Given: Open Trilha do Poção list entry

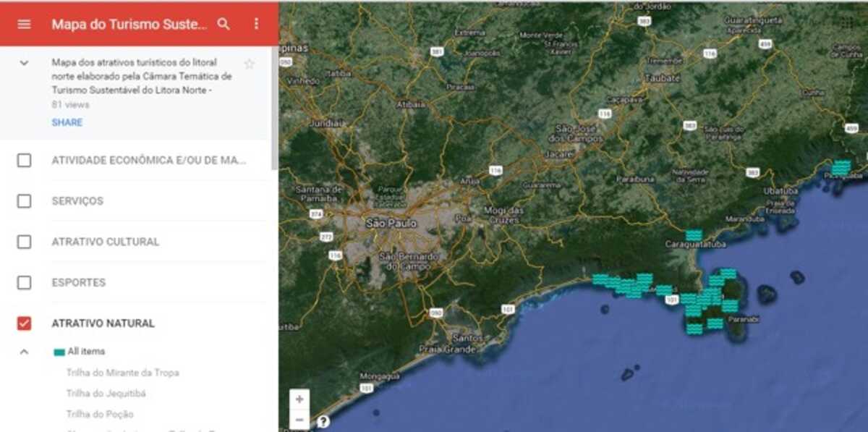Looking at the screenshot, I should (100, 415).
